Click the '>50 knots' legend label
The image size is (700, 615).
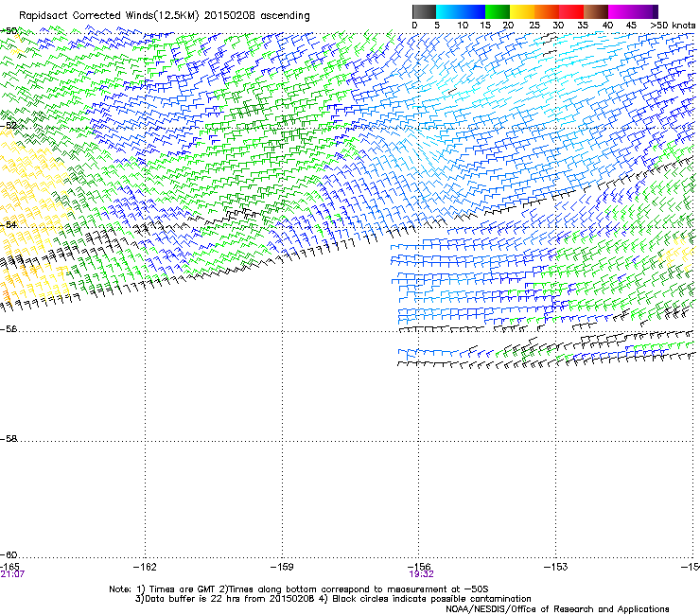pyautogui.click(x=673, y=26)
